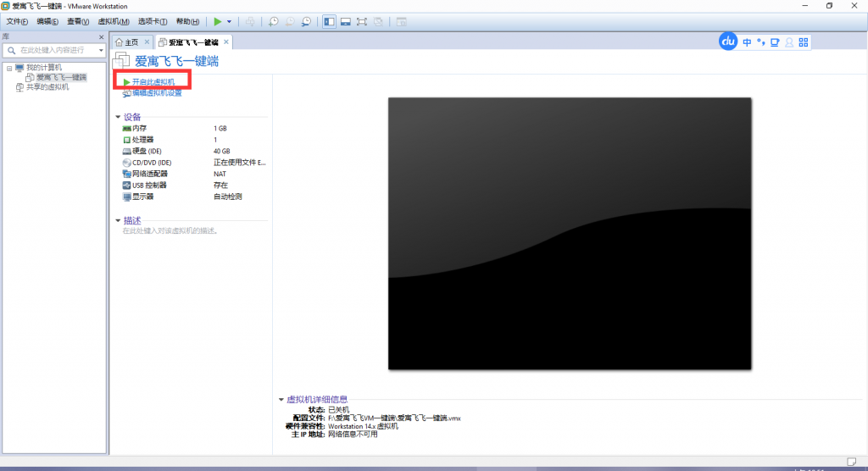Click the virtual machine screen preview thumbnail
The image size is (868, 471).
(x=570, y=234)
